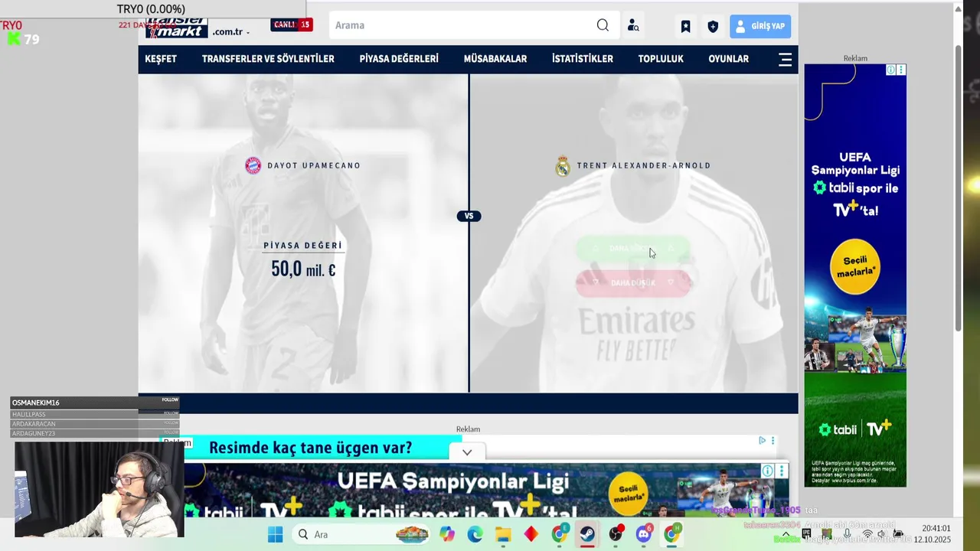Choose DAHA DÜŞÜK (lower) button
The width and height of the screenshot is (980, 551).
click(x=633, y=282)
